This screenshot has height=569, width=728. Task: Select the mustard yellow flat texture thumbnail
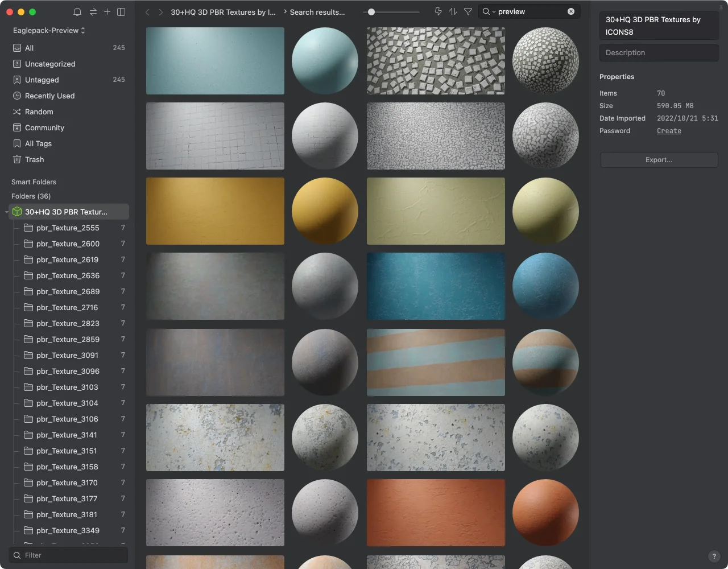215,211
